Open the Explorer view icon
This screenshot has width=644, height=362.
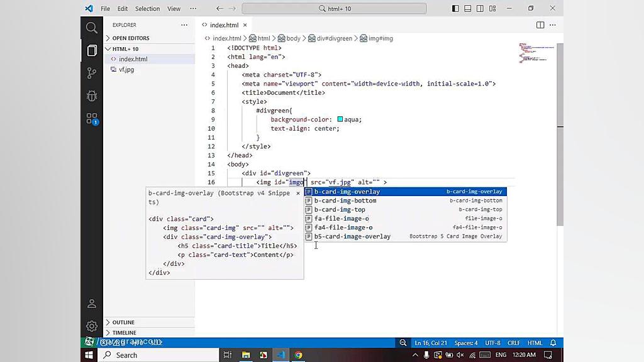(x=92, y=50)
